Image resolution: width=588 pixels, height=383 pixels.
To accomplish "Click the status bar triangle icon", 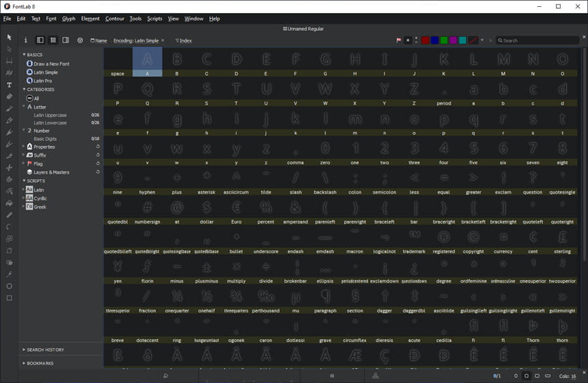I will point(375,375).
